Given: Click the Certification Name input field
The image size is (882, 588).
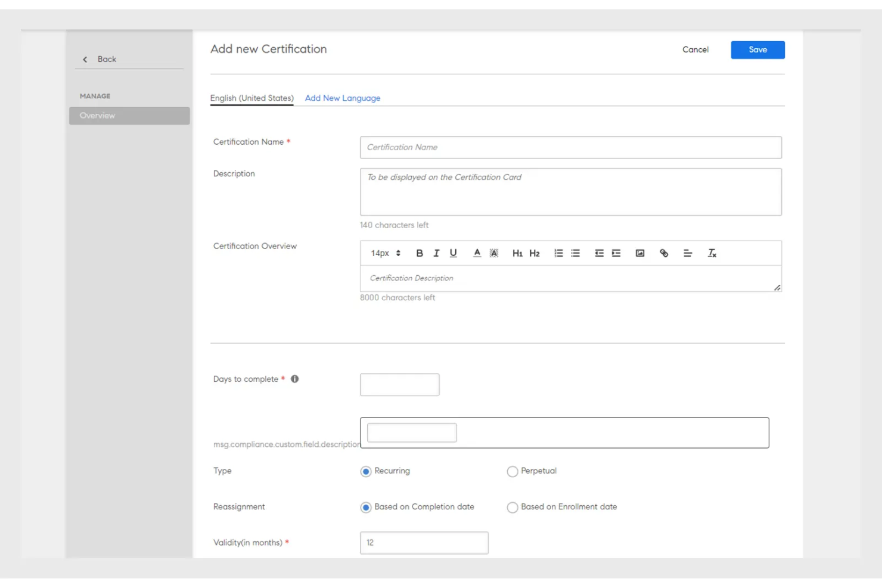Looking at the screenshot, I should (x=570, y=147).
